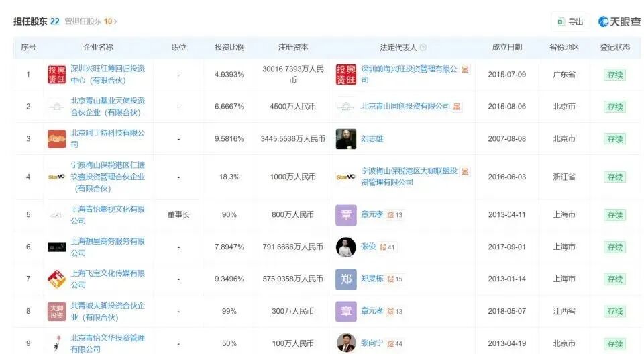Click the red logo of 深圳兴旺红筹回归投资中心
644x354 pixels.
56,75
